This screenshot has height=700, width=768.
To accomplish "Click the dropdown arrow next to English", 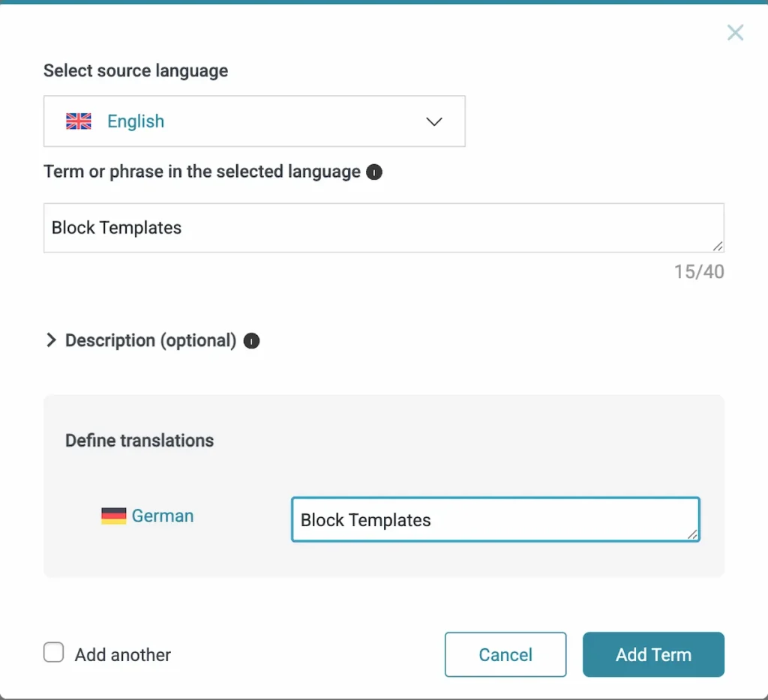I will click(x=433, y=121).
